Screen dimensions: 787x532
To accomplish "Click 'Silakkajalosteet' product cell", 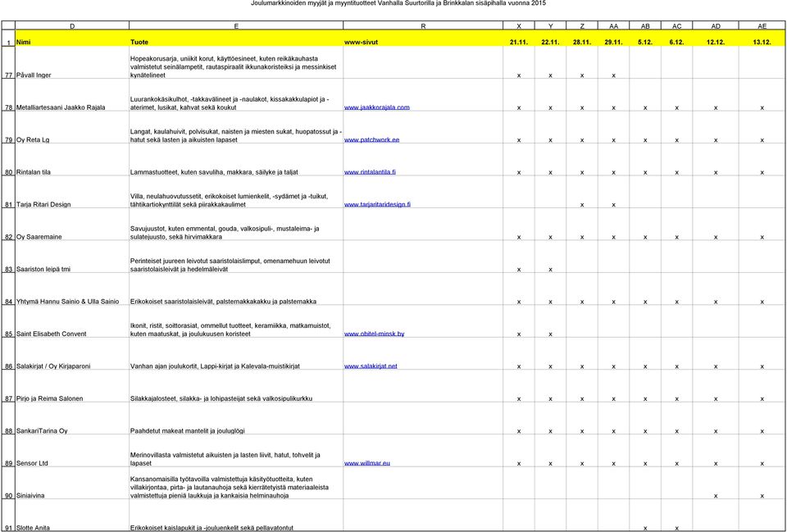I will click(x=236, y=386).
